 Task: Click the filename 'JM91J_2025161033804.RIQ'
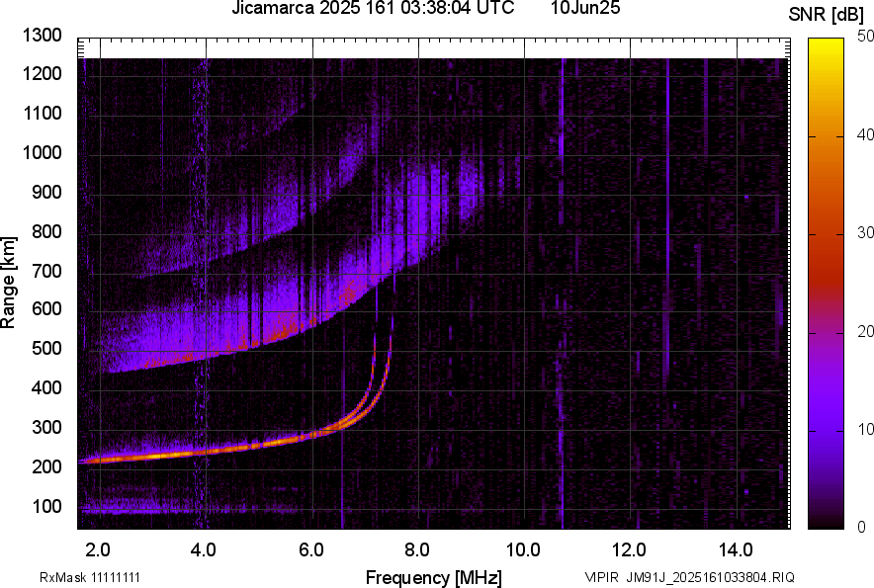click(x=710, y=577)
